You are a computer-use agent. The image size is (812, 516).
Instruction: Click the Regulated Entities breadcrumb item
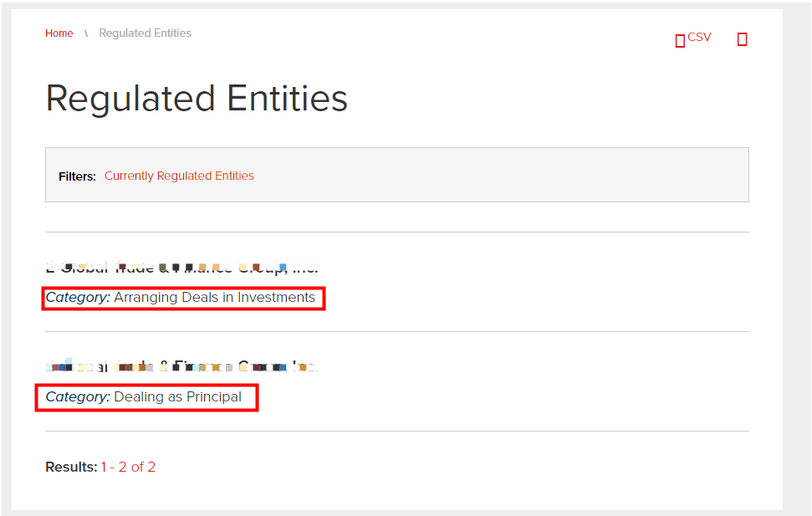click(145, 33)
